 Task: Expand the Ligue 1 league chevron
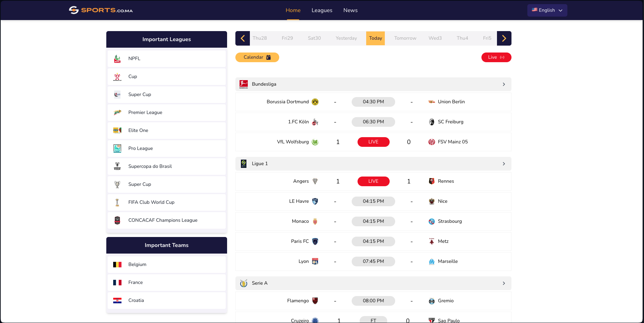point(504,164)
